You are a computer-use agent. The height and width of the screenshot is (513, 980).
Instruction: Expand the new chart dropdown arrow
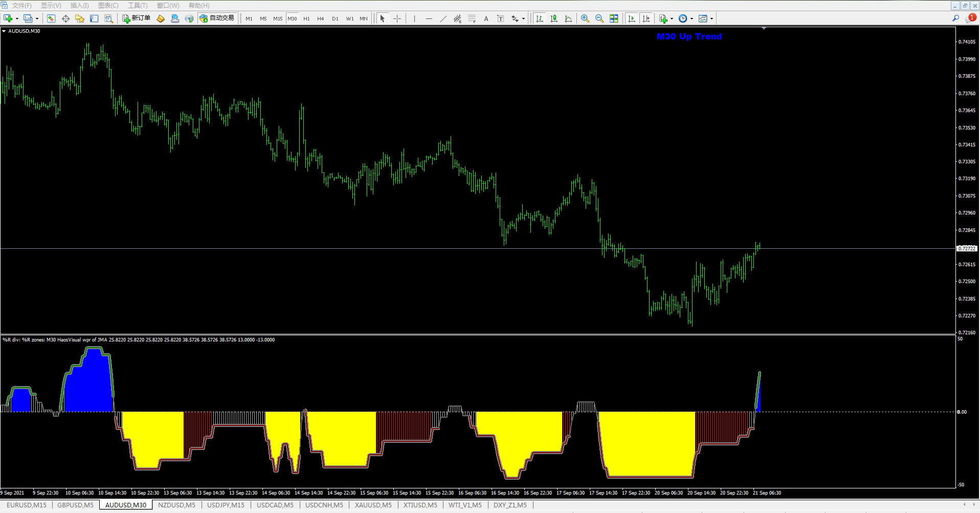click(17, 19)
